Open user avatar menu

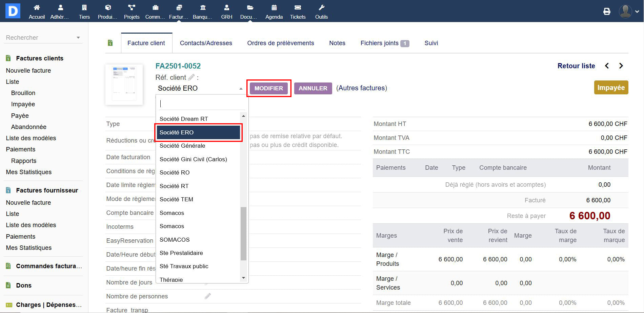pyautogui.click(x=629, y=12)
